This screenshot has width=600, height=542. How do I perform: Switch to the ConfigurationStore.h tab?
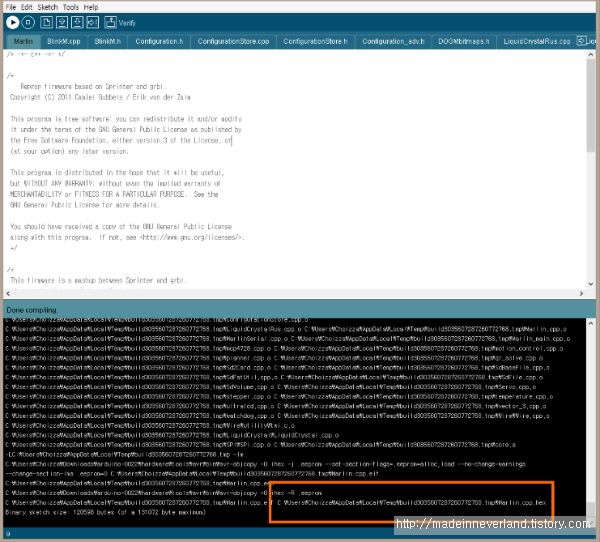click(x=315, y=41)
